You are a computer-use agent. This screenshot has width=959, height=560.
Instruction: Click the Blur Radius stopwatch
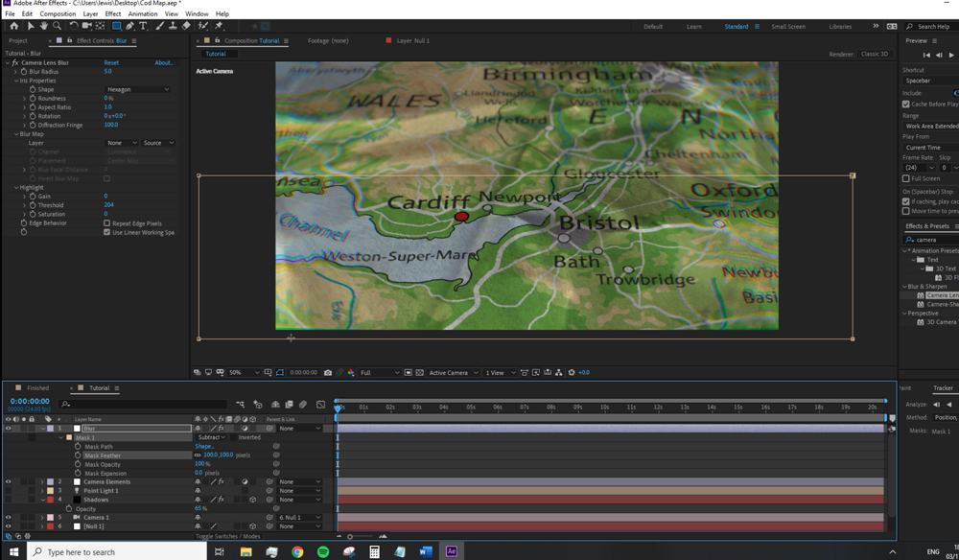tap(24, 72)
